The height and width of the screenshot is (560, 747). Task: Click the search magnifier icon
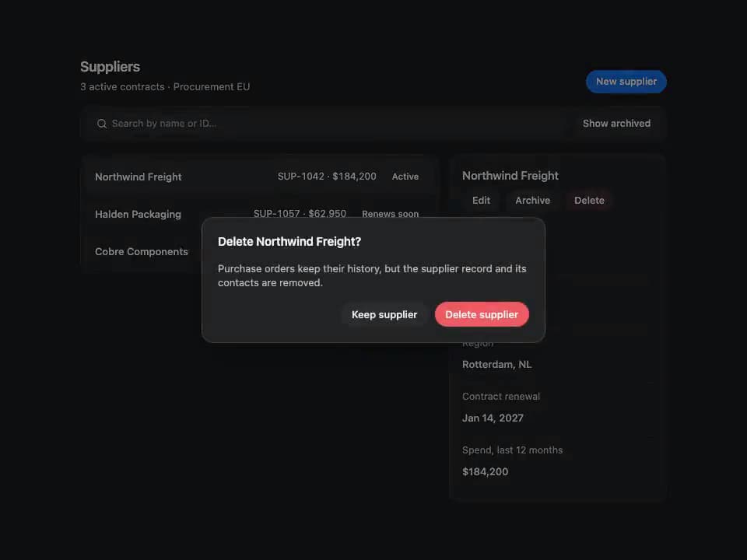(101, 124)
